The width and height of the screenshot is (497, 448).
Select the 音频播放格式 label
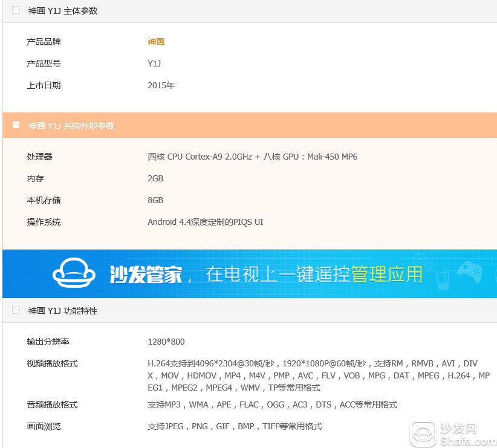point(52,405)
